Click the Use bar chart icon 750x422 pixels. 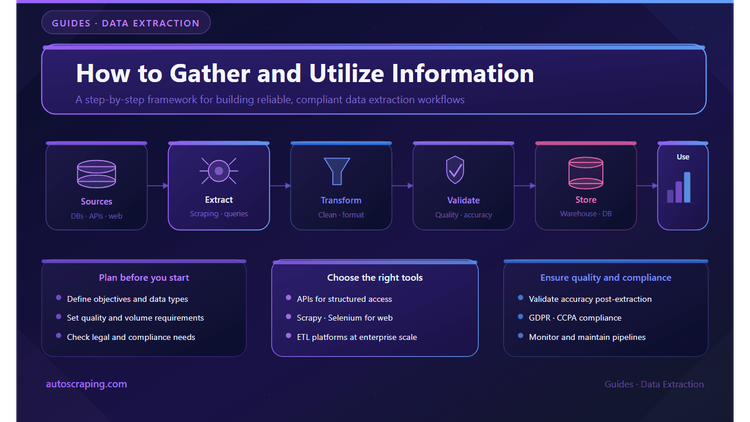click(679, 187)
